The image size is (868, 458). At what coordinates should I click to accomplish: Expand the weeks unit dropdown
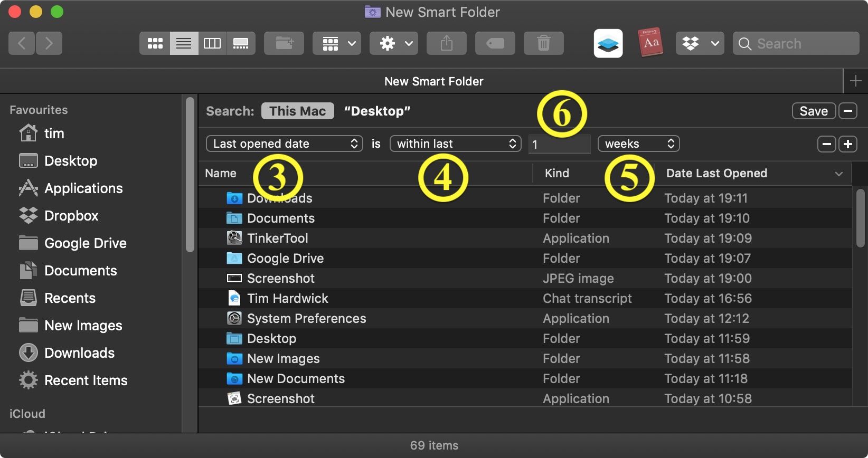click(x=638, y=144)
